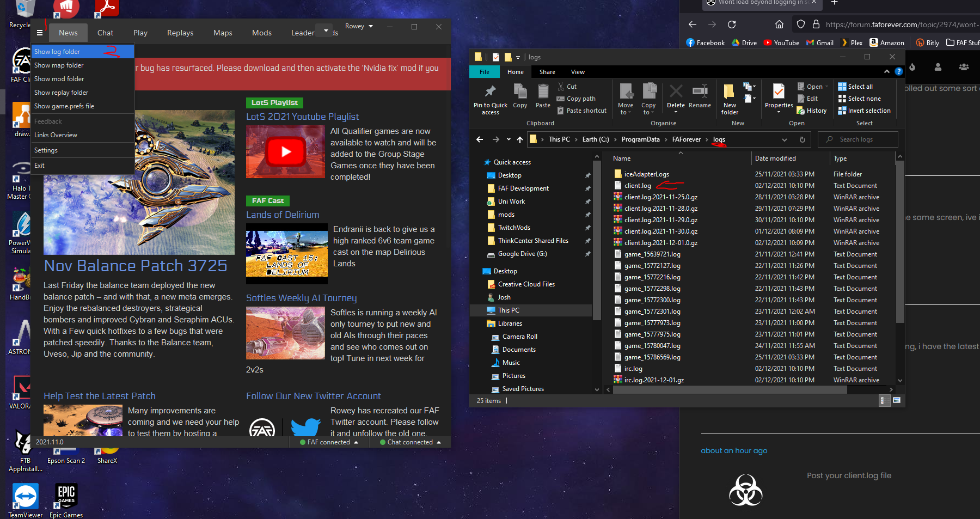Open 'Follow Our New Twitter Account' link
The height and width of the screenshot is (519, 980).
[313, 396]
